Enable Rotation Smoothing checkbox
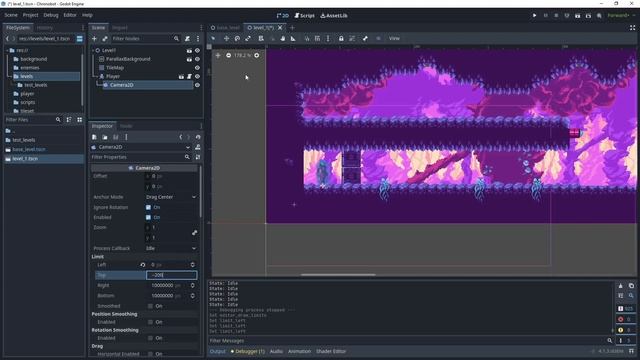Screen dimensions: 640x360 (x=150, y=338)
